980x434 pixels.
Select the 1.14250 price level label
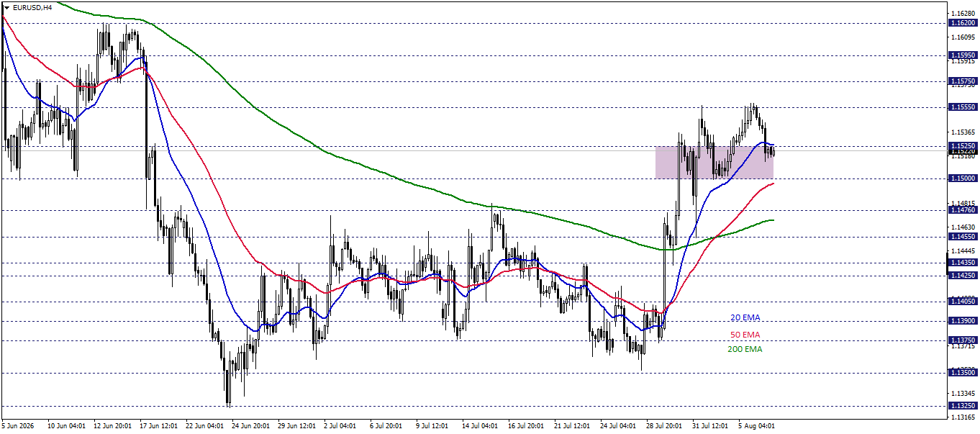tap(963, 275)
